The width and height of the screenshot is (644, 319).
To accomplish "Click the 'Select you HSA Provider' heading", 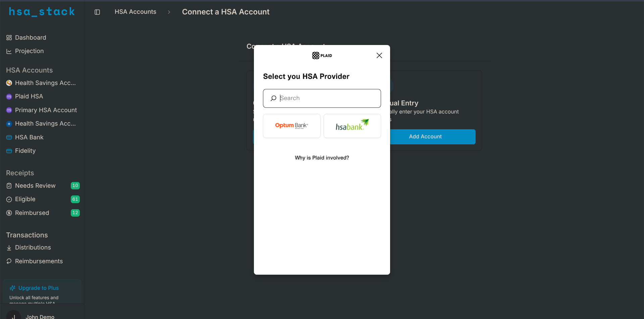I will point(306,77).
